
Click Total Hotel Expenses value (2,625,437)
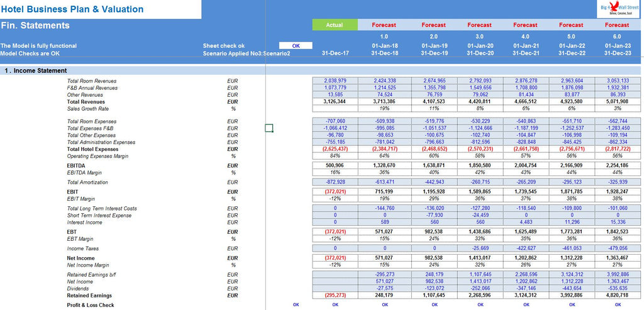pos(334,149)
